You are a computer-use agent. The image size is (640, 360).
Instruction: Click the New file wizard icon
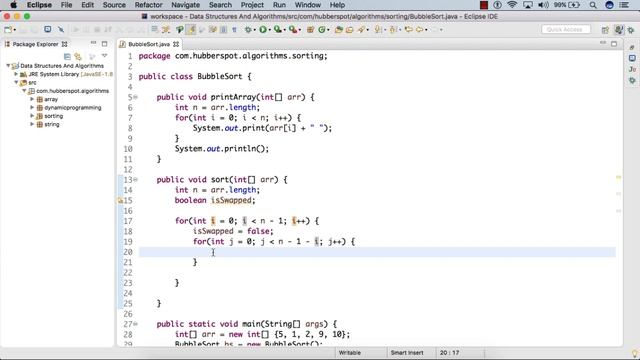pyautogui.click(x=8, y=29)
